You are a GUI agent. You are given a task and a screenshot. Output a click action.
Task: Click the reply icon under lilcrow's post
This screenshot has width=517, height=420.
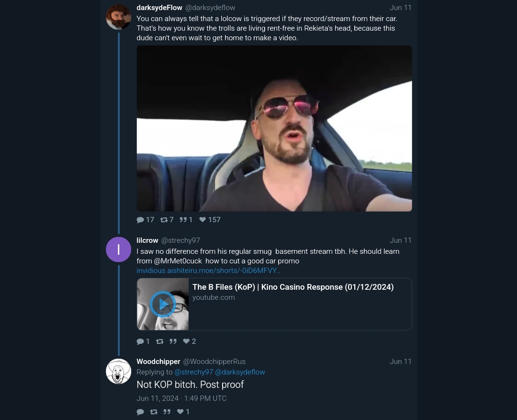(x=140, y=341)
